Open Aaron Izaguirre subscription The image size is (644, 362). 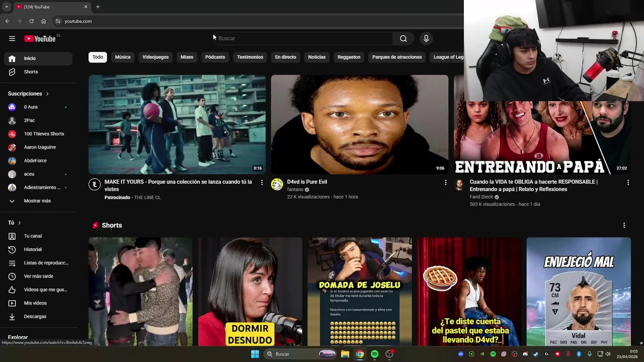[x=38, y=147]
